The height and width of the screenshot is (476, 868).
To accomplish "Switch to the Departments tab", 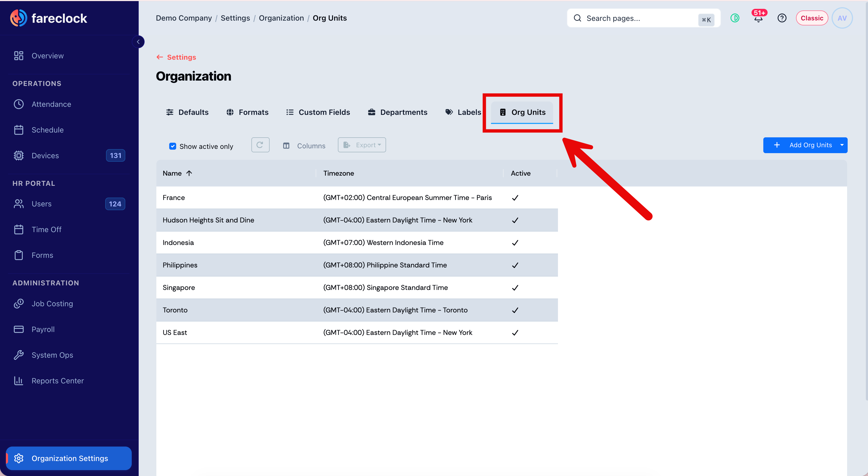I will [x=398, y=112].
